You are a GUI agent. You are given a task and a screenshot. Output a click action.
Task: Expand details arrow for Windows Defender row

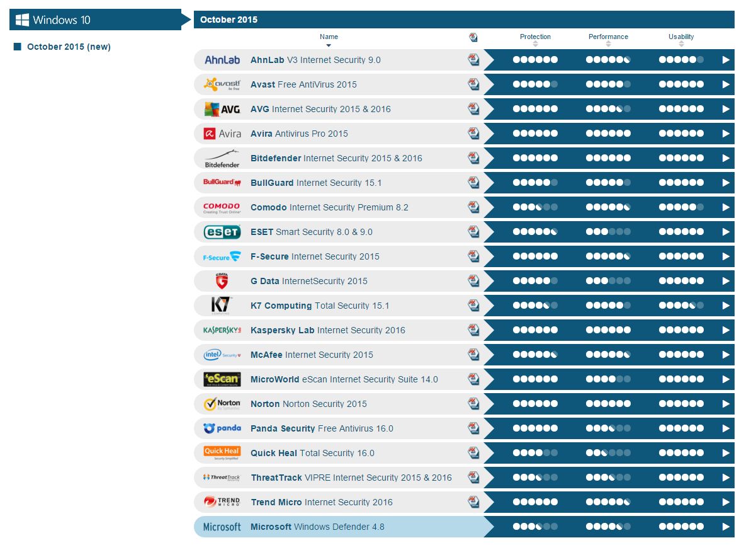(x=726, y=527)
